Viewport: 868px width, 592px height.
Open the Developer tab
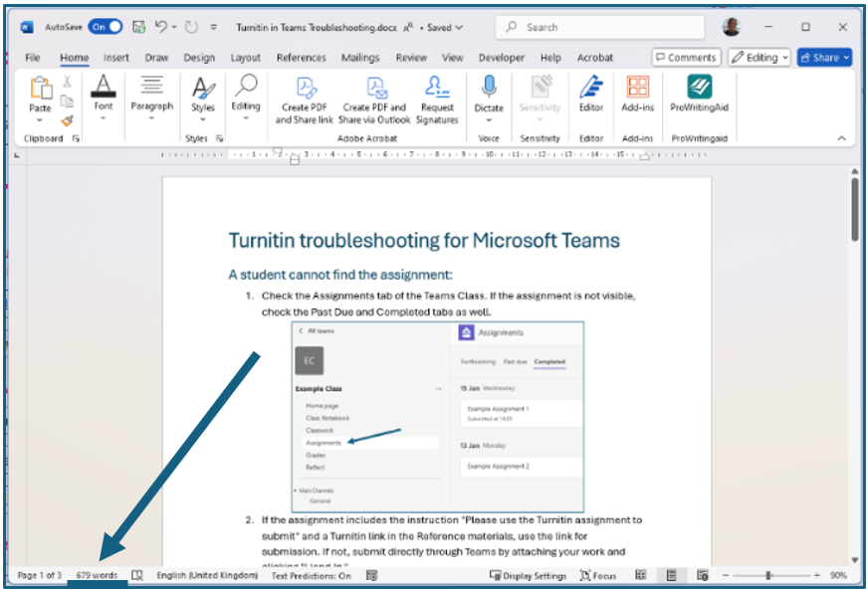(502, 58)
